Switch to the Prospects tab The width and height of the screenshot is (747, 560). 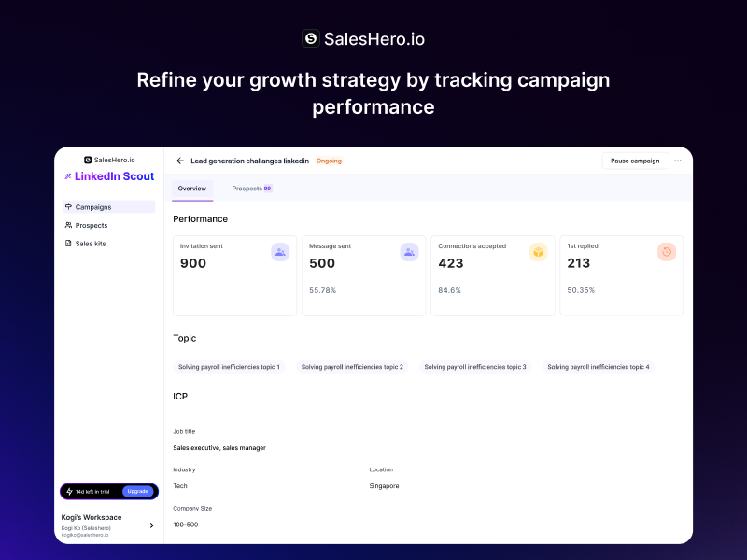click(x=250, y=189)
